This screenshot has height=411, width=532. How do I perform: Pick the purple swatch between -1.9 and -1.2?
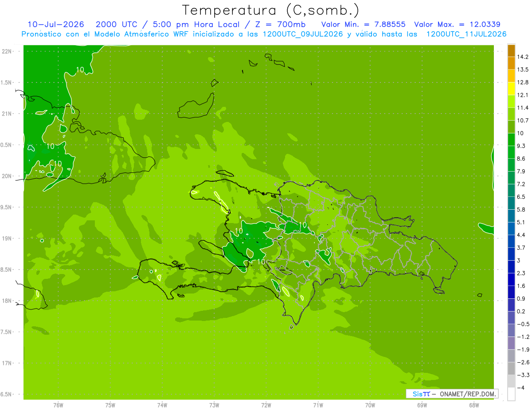pyautogui.click(x=511, y=343)
